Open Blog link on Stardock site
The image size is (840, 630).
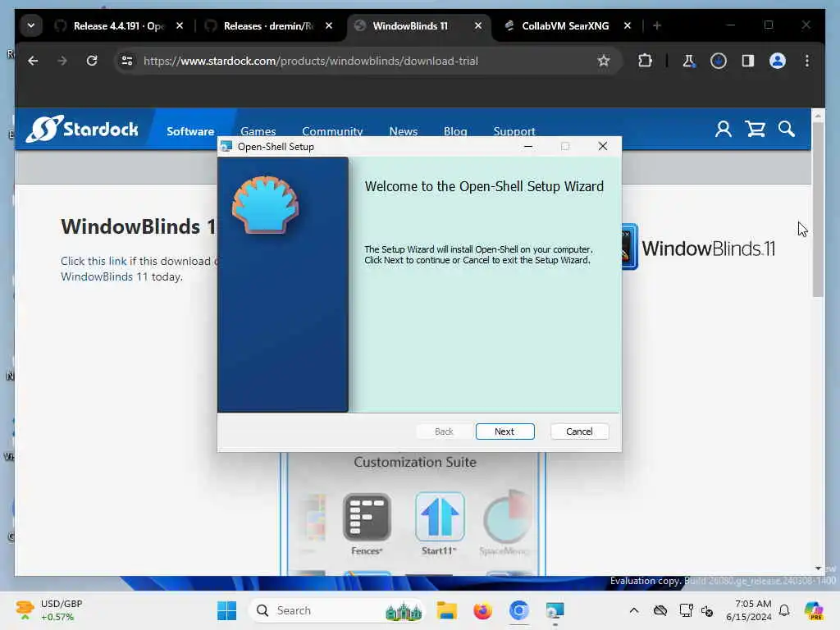[x=455, y=131]
